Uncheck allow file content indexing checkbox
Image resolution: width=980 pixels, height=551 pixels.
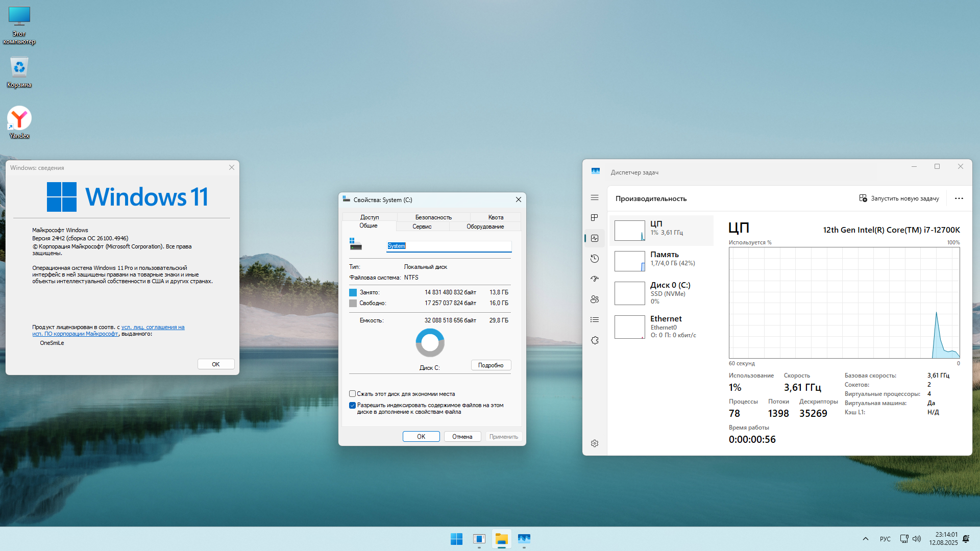(x=352, y=406)
